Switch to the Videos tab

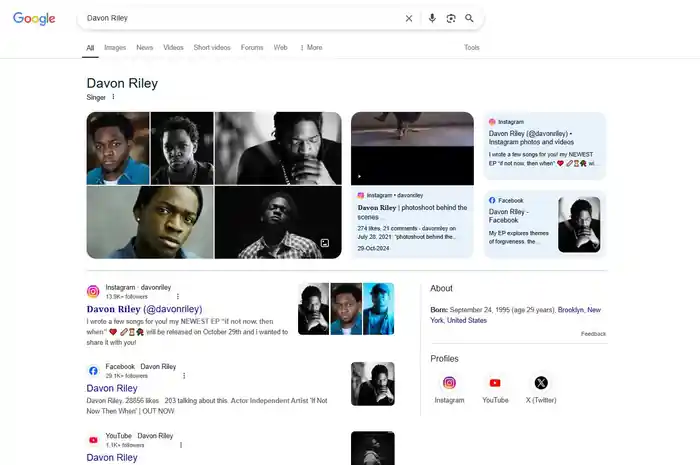(173, 47)
